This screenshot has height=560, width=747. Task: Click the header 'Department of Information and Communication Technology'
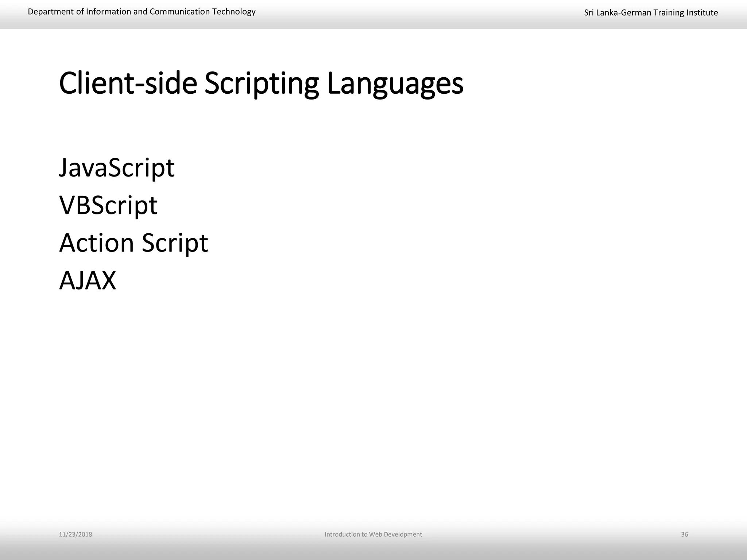(x=142, y=12)
